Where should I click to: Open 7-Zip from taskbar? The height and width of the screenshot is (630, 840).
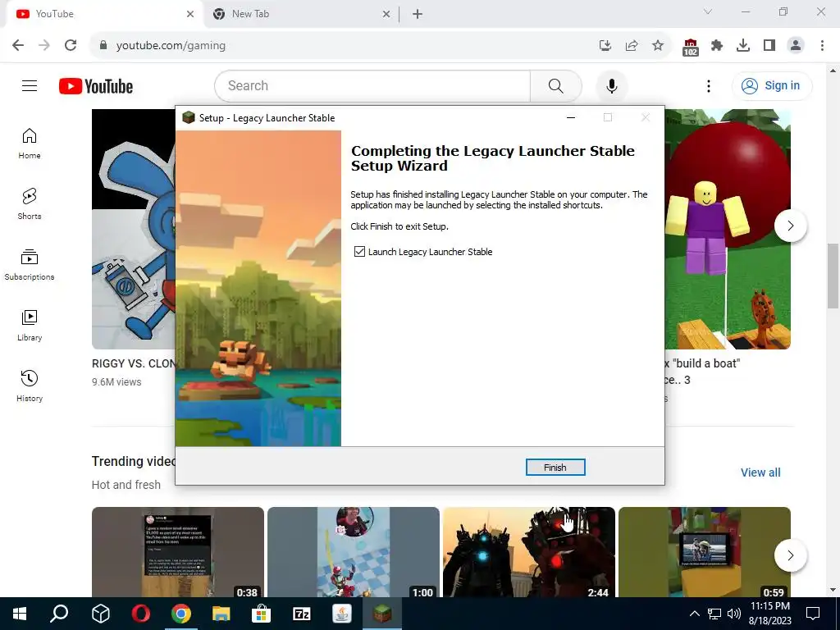[302, 614]
